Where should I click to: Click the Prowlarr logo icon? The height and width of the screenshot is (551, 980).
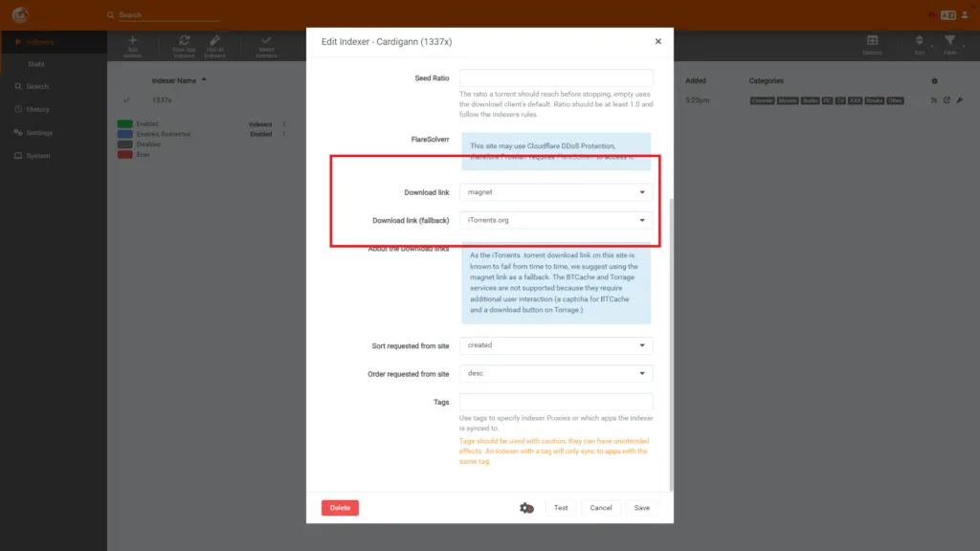click(x=20, y=15)
